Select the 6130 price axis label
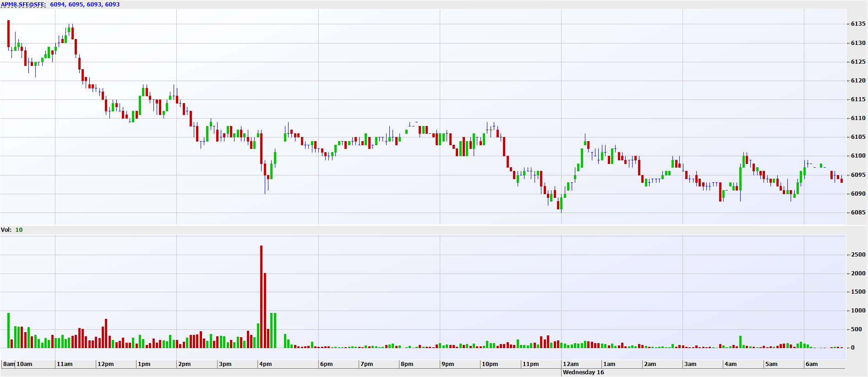The image size is (868, 377). pyautogui.click(x=858, y=43)
